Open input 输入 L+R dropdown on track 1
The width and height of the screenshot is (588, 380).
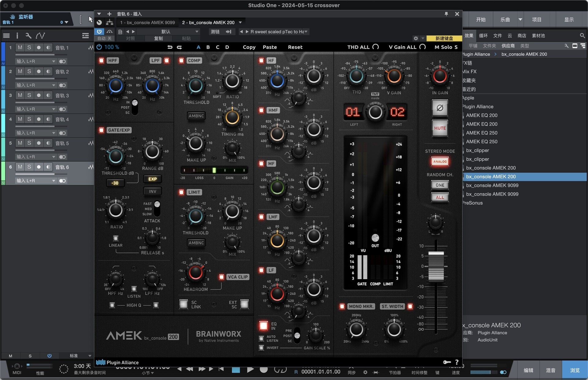coord(36,61)
